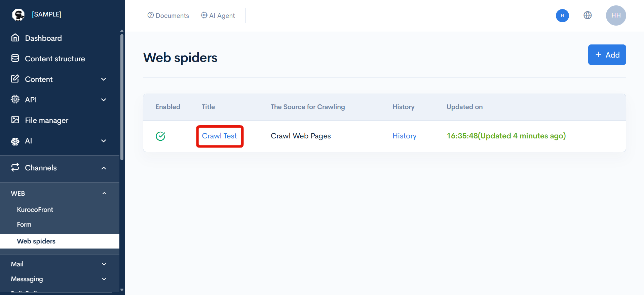This screenshot has height=295, width=644.
Task: View History link for Crawl Test
Action: click(x=404, y=136)
